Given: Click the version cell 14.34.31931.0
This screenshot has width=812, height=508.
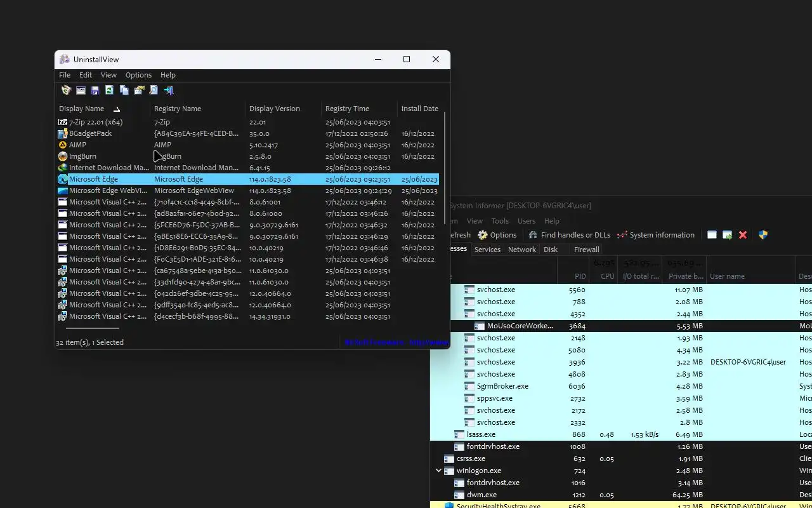Looking at the screenshot, I should [270, 316].
